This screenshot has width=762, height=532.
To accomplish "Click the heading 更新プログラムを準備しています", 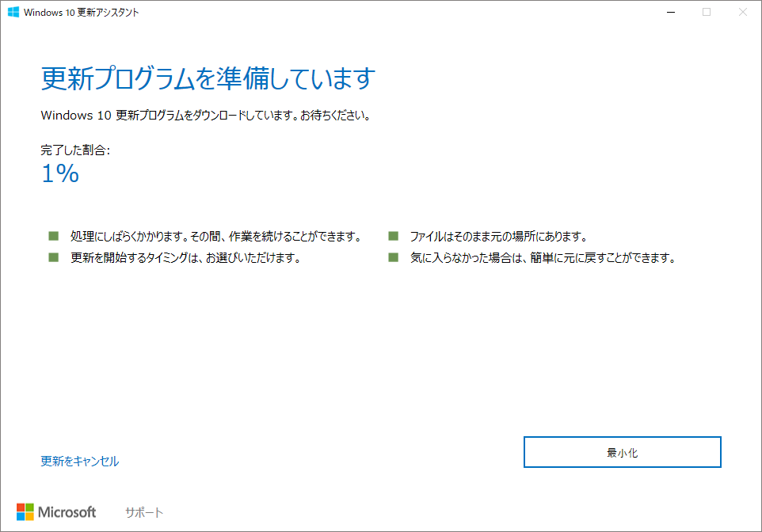I will [x=208, y=78].
